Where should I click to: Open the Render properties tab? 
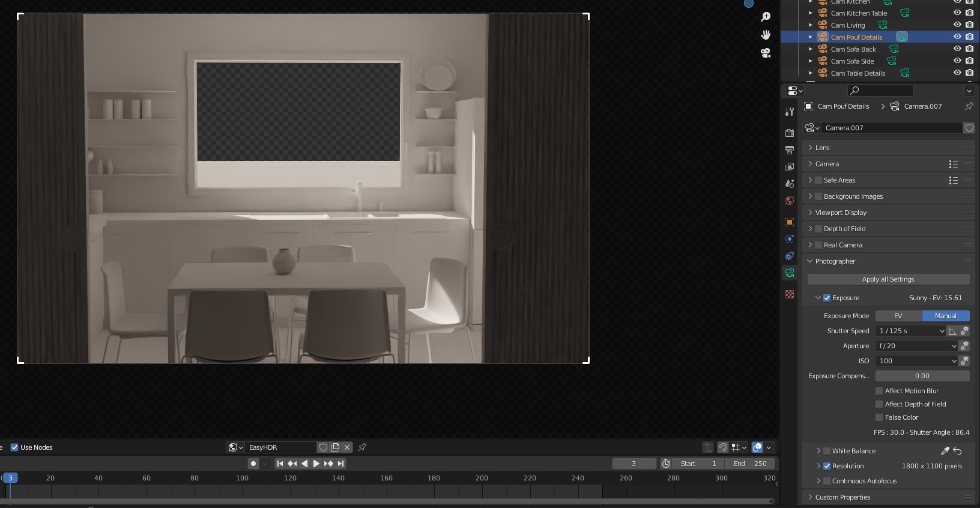point(790,133)
